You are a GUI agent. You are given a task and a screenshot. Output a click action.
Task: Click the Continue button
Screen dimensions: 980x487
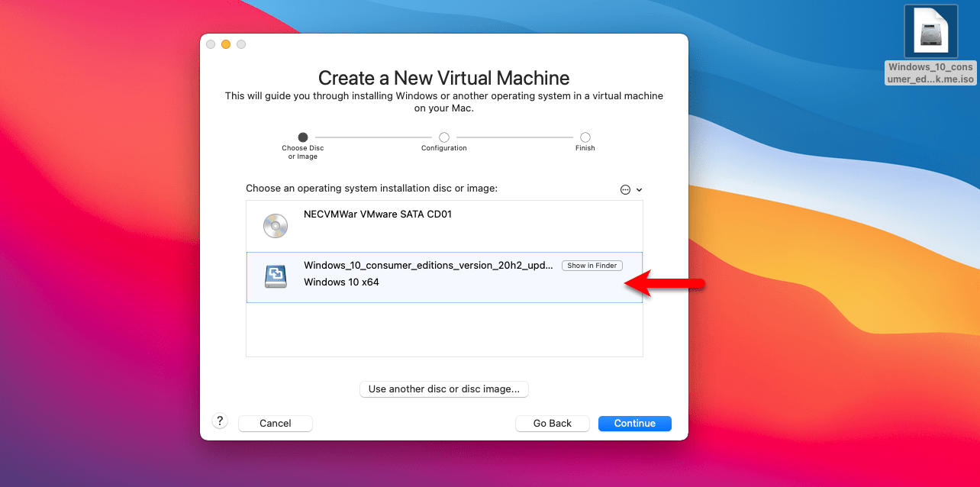tap(634, 423)
